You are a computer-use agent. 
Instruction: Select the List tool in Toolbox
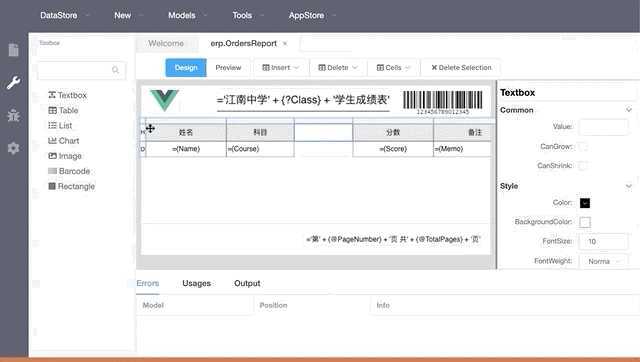pos(60,125)
